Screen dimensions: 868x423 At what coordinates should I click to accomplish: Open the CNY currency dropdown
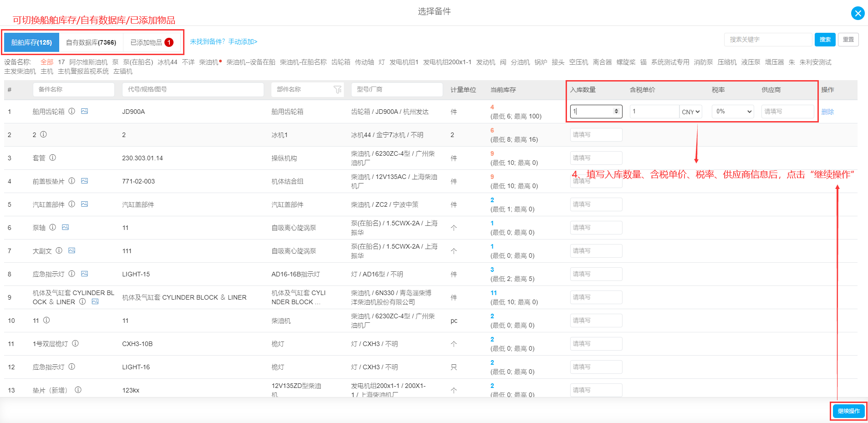tap(691, 112)
